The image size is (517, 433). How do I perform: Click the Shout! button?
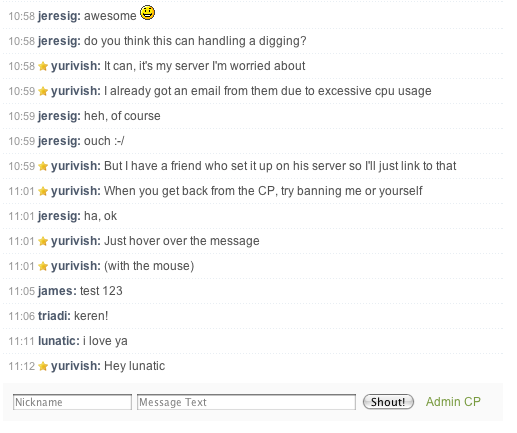coord(388,402)
